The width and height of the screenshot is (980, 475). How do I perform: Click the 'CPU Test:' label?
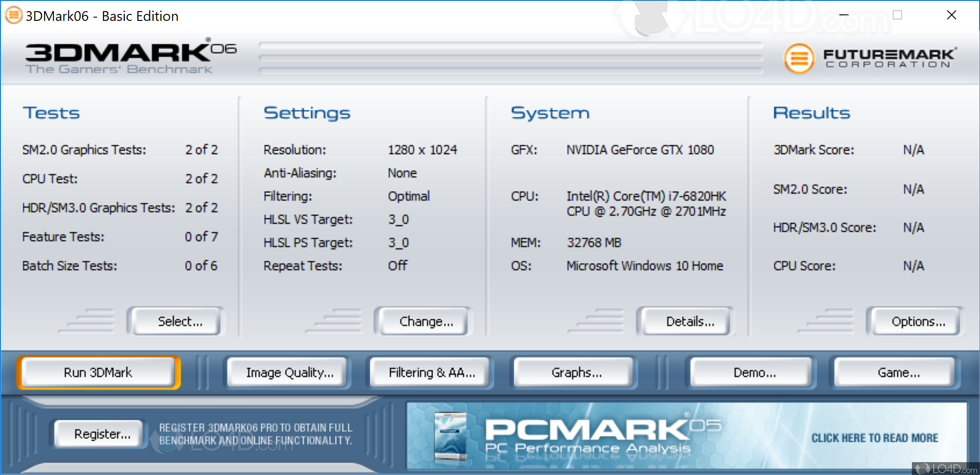point(50,179)
